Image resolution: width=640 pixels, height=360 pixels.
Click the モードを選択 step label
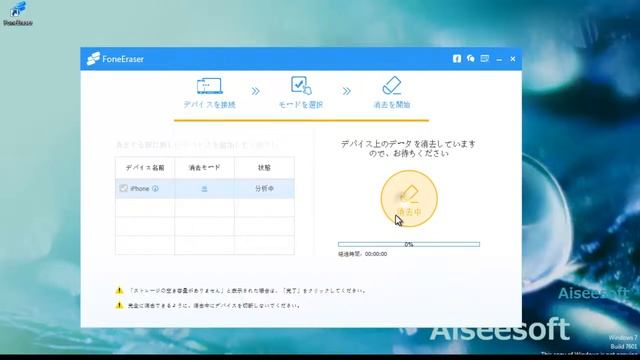[x=301, y=104]
